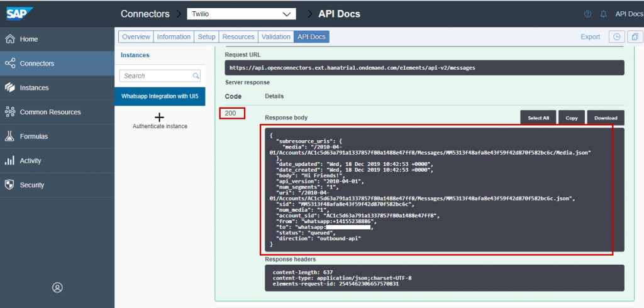
Task: Open the Resources tab
Action: [238, 36]
